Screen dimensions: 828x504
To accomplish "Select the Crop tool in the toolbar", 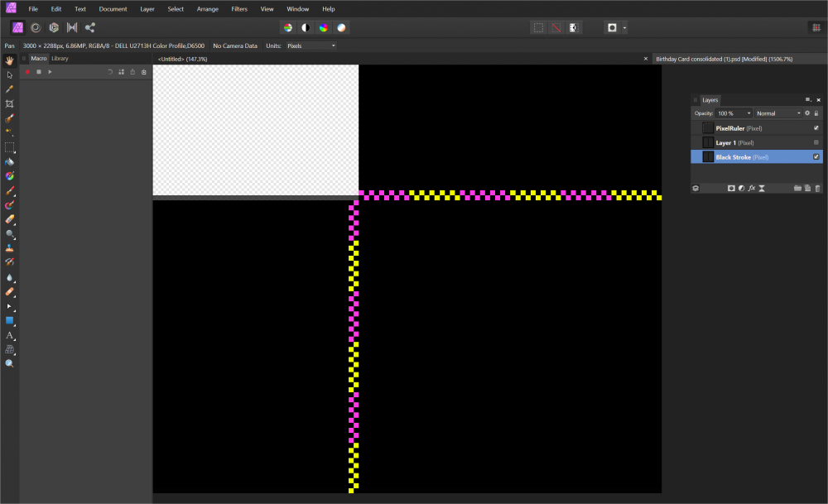I will (10, 103).
